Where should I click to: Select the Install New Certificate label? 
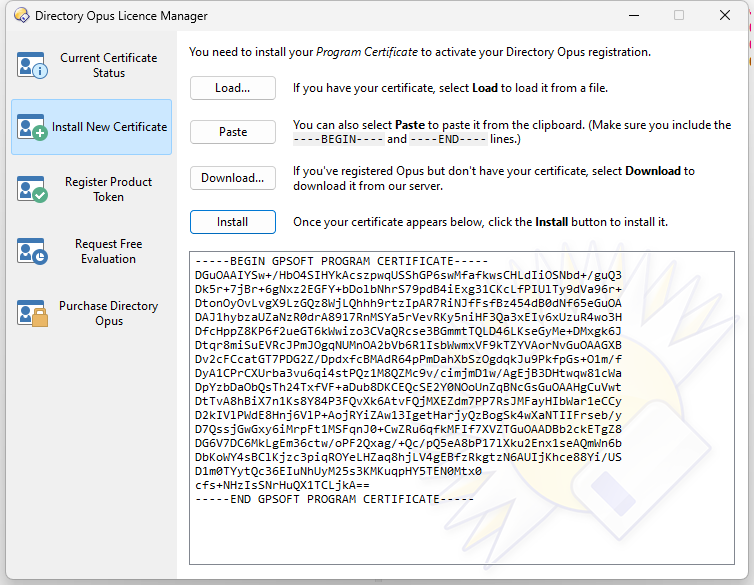click(109, 127)
